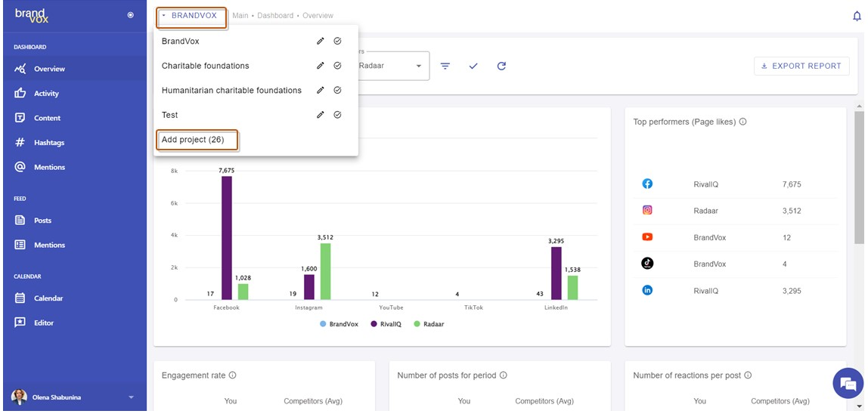
Task: Click the Content text-box icon
Action: (x=20, y=118)
